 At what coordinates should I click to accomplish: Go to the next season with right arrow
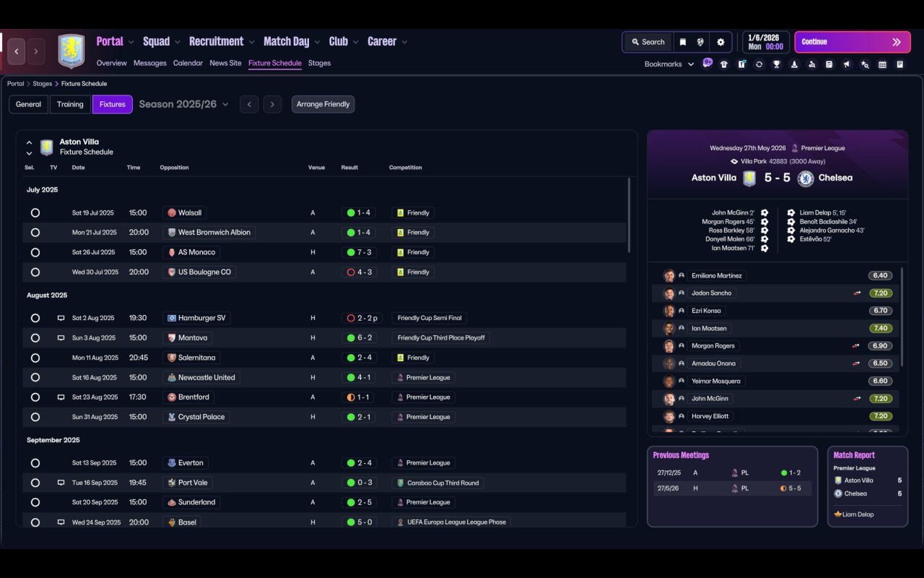[x=272, y=104]
